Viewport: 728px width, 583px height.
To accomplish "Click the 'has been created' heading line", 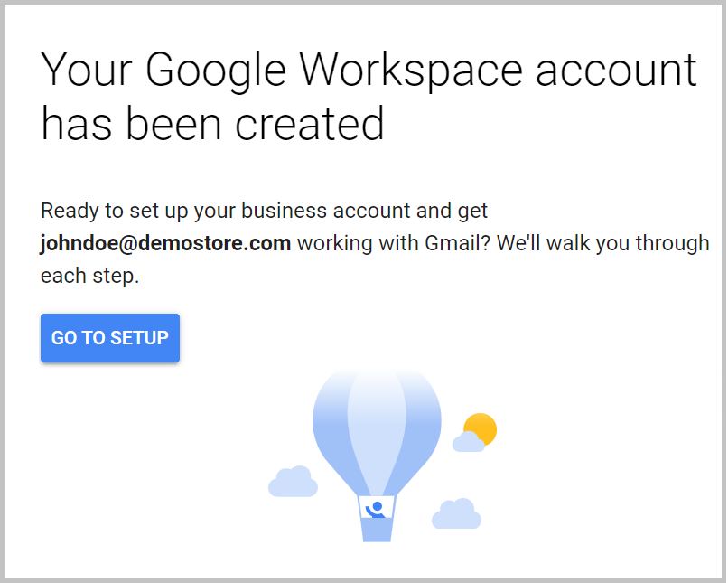I will [x=212, y=124].
